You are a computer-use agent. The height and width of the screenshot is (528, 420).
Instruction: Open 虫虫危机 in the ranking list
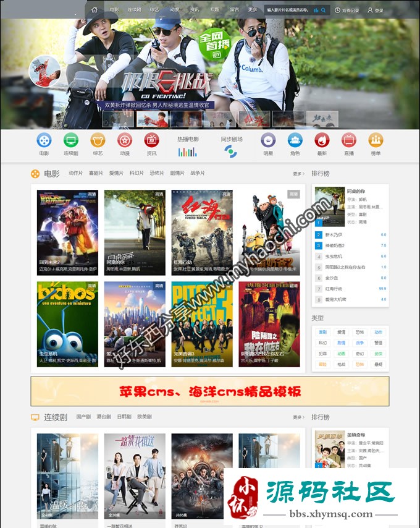coord(334,256)
